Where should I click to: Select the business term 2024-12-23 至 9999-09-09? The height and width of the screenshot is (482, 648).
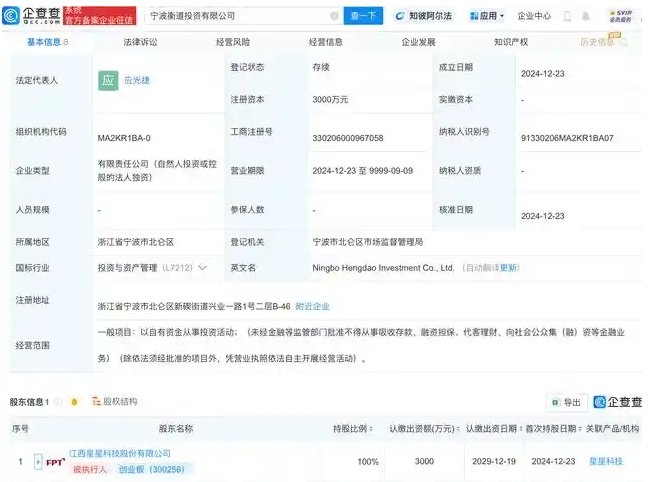[x=362, y=171]
